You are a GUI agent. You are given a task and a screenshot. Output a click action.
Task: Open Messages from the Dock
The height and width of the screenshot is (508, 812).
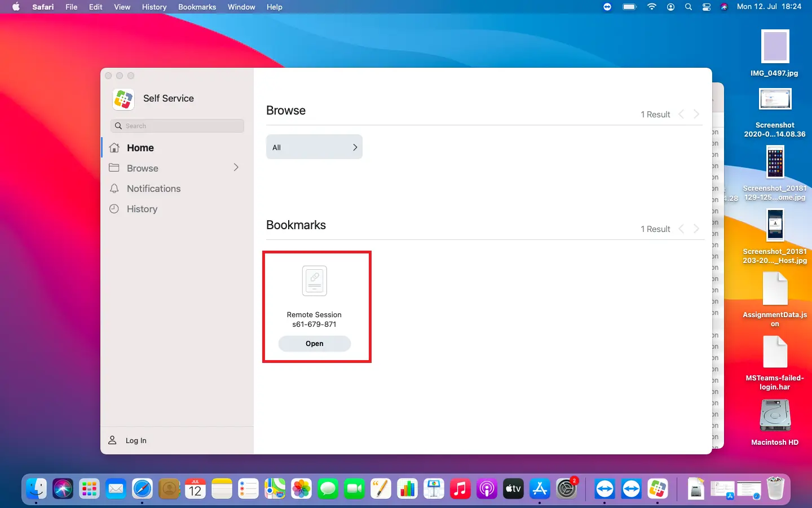(328, 488)
